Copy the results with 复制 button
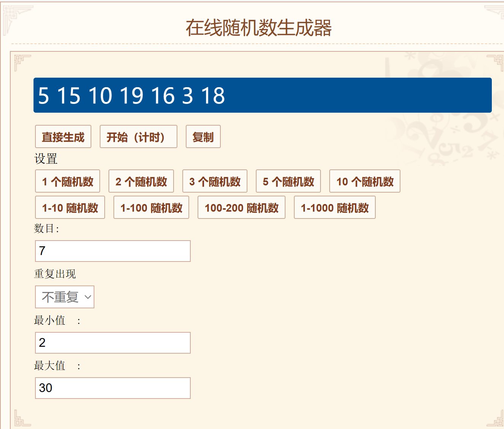The image size is (504, 429). (x=203, y=137)
